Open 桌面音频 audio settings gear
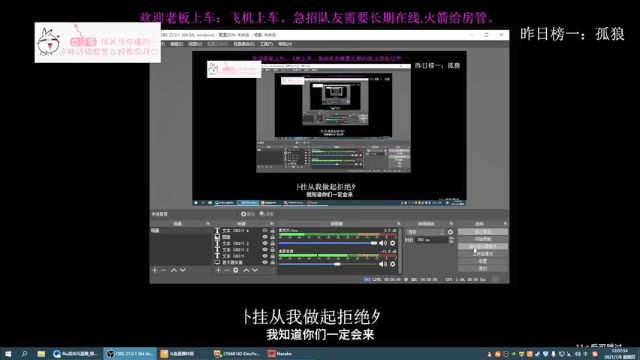 pyautogui.click(x=393, y=264)
